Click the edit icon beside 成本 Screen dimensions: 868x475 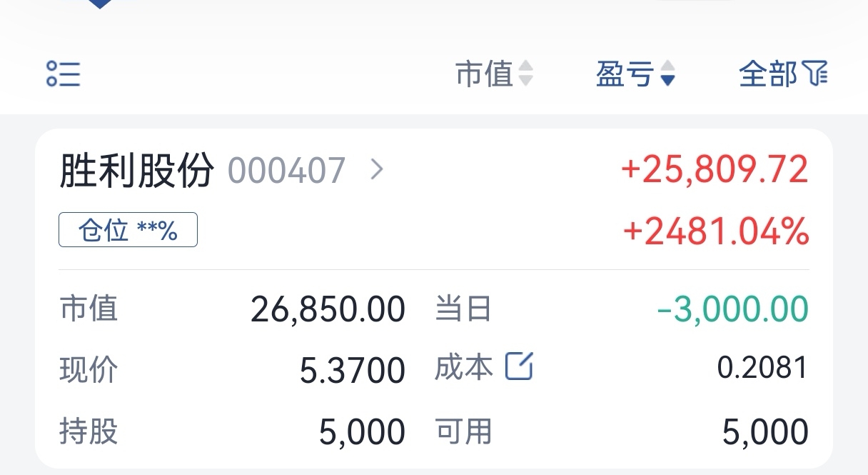click(519, 366)
